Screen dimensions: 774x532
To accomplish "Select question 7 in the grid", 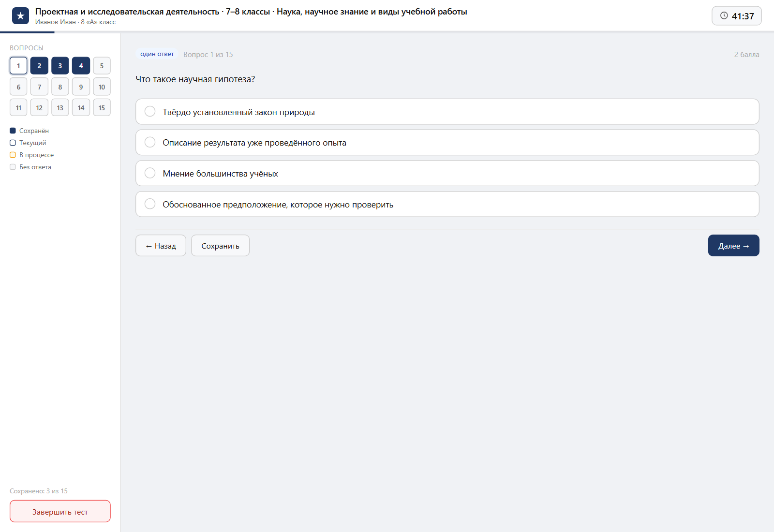I will [x=39, y=87].
